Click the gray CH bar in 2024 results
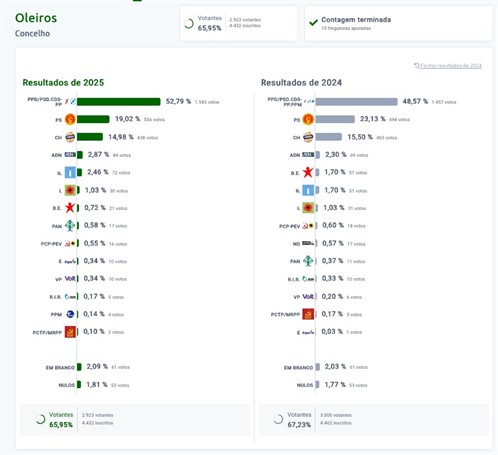498x455 pixels. click(x=329, y=137)
